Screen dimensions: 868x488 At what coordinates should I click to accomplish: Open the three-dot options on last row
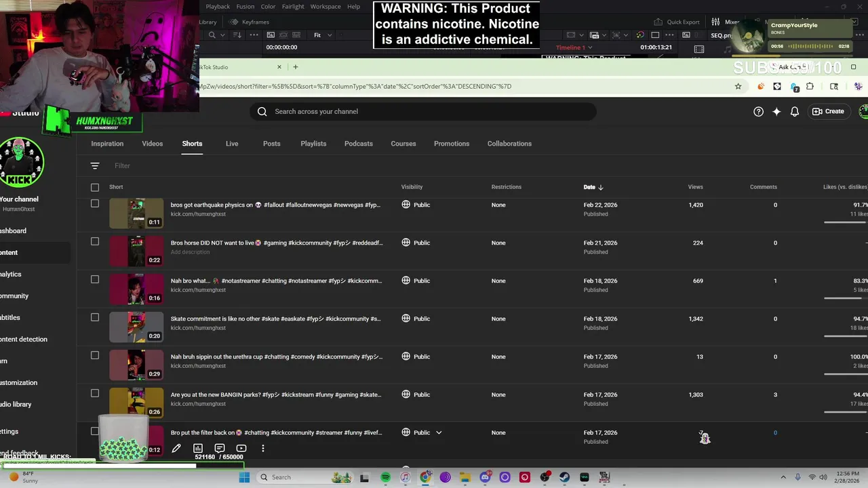click(x=263, y=448)
